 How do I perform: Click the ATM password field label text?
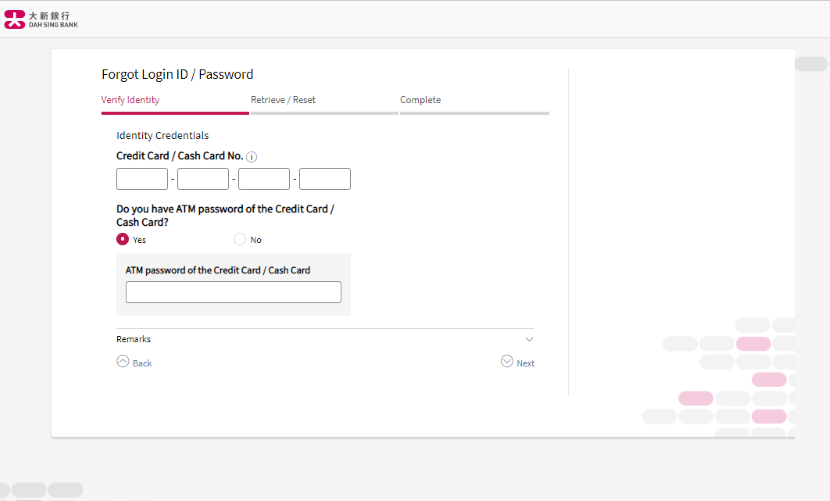tap(218, 270)
